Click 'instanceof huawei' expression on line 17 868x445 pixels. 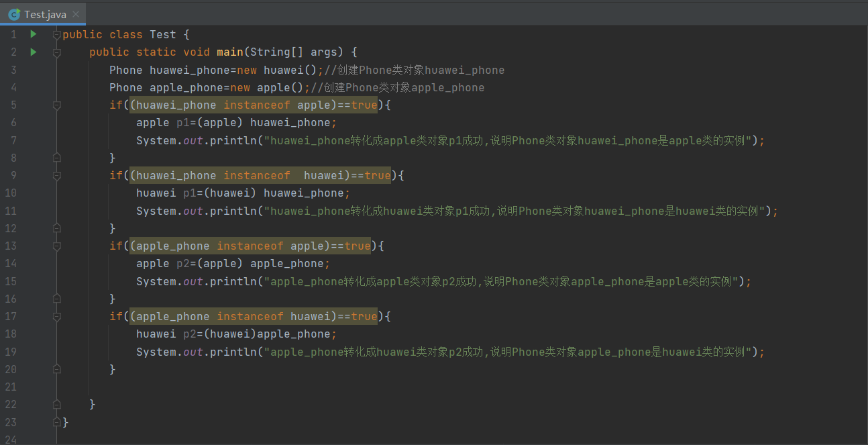(x=274, y=316)
